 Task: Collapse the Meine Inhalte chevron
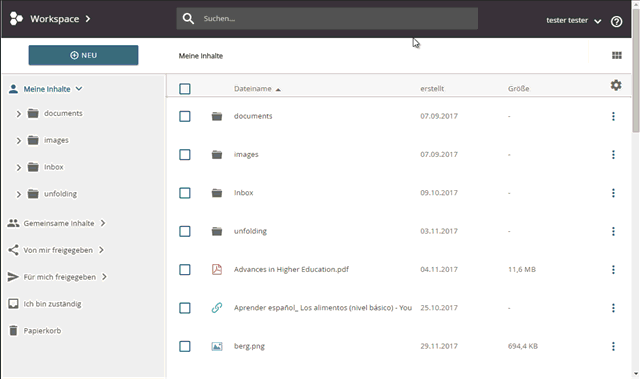[x=79, y=89]
